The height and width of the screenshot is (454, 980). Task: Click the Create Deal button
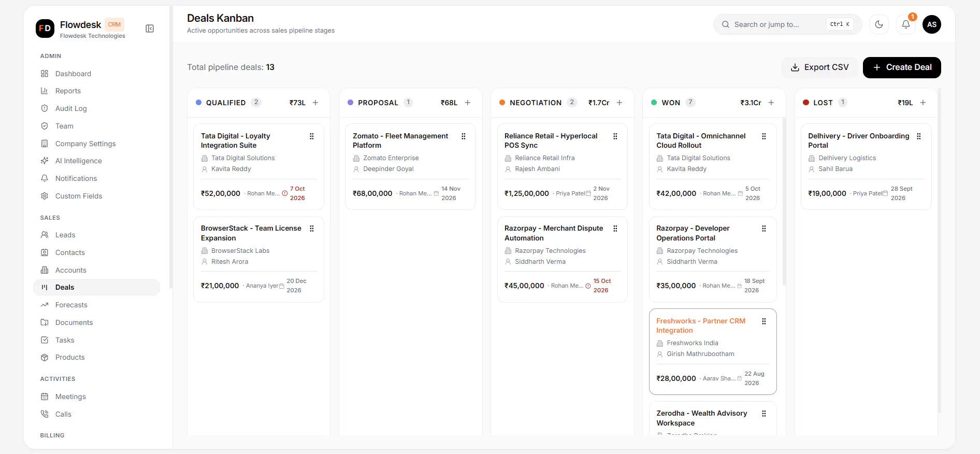902,67
